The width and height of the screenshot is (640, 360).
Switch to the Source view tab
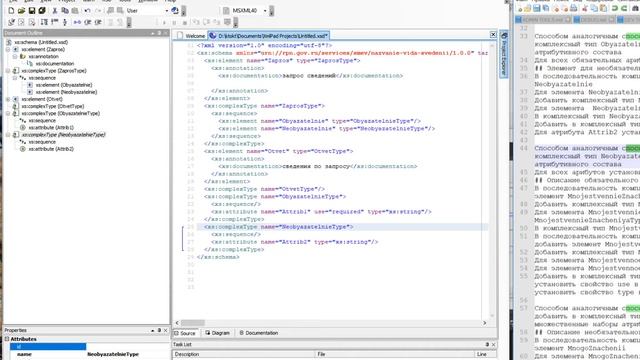(185, 333)
